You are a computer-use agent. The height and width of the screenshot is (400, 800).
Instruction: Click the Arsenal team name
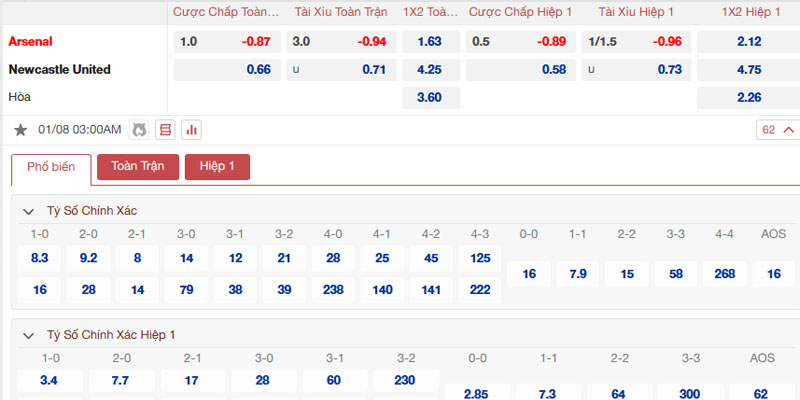pos(30,42)
